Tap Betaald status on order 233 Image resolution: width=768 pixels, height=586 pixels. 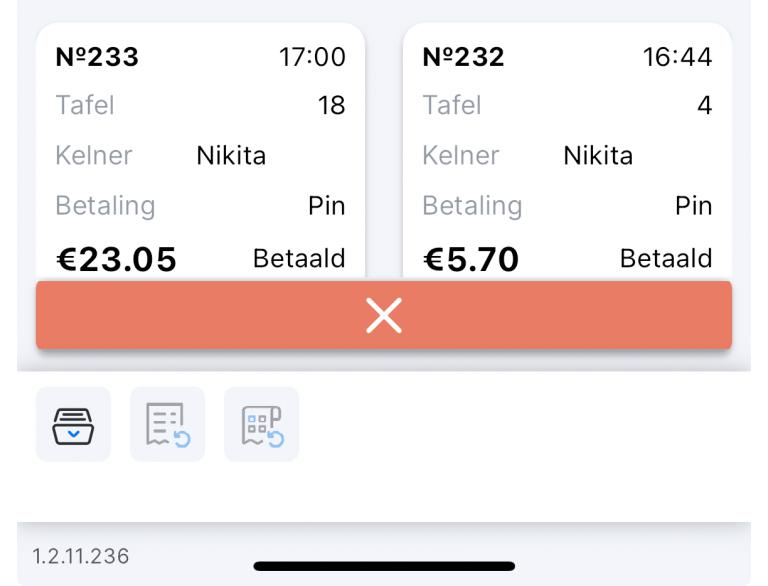(x=299, y=258)
